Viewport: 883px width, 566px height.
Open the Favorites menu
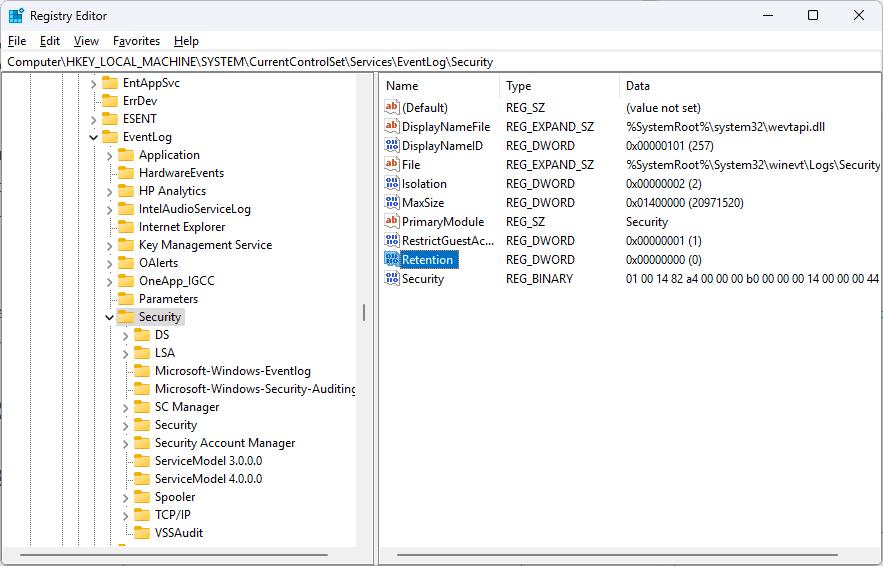point(136,41)
